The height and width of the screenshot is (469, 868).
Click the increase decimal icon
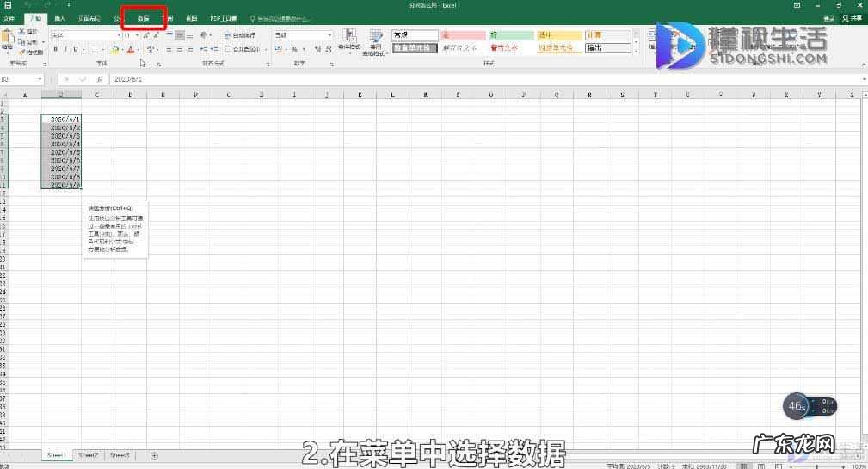[x=317, y=50]
